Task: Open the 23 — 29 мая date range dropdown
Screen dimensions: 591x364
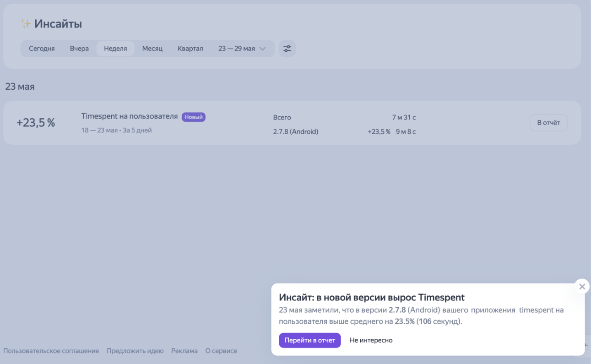Action: tap(242, 49)
